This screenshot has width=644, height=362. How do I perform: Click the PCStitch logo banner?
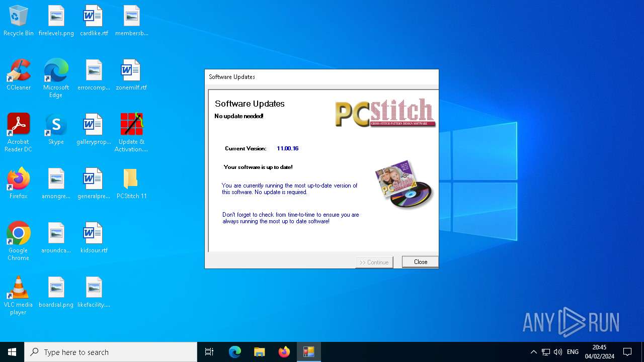[385, 113]
